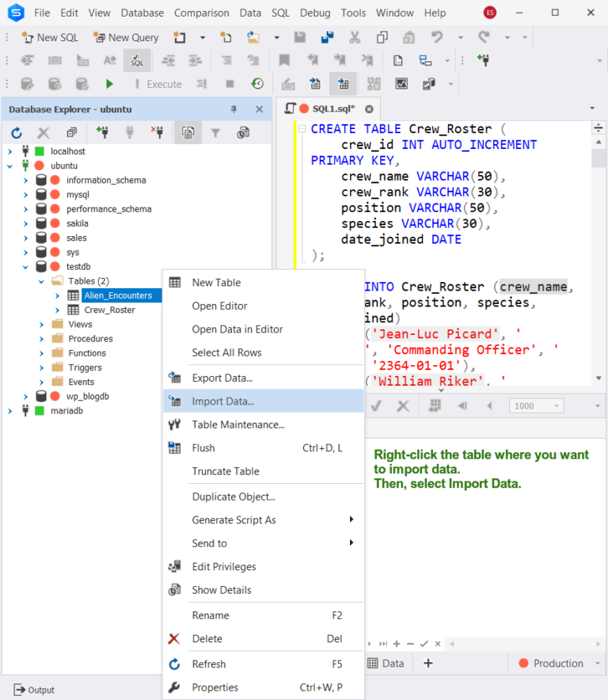Choose Properties from context menu
Viewport: 608px width, 700px height.
(264, 687)
